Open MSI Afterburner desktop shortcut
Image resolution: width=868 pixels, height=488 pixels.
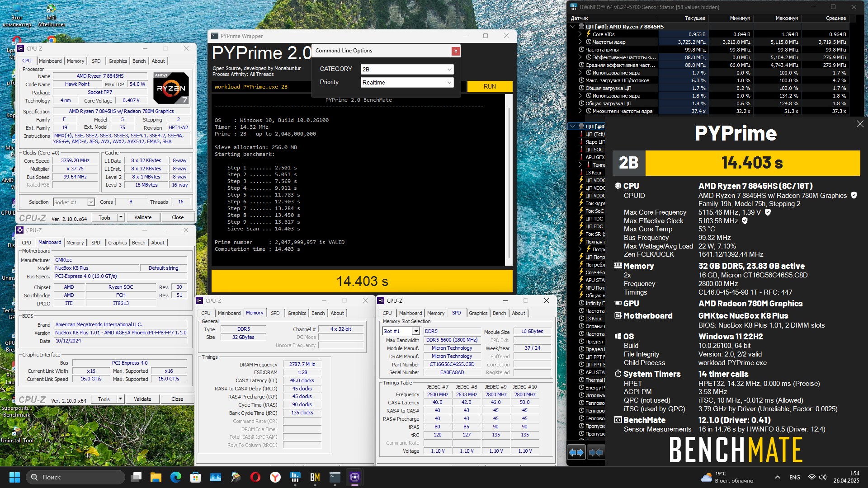click(x=51, y=15)
